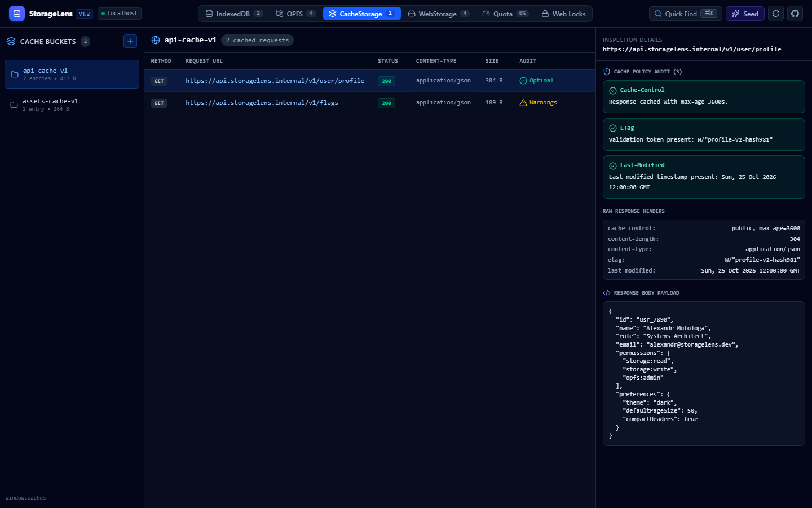
Task: Click the content-length raw header row
Action: point(704,239)
